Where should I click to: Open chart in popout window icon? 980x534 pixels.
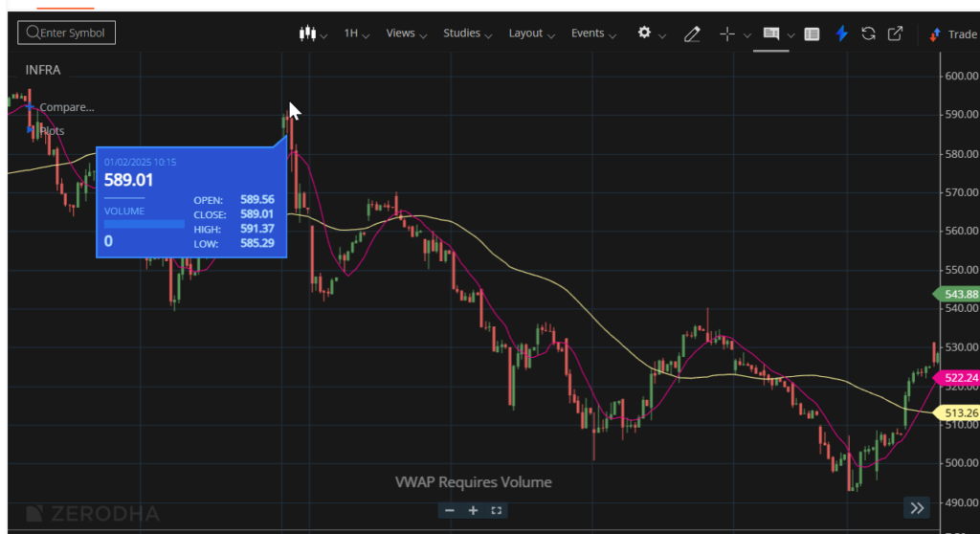[895, 33]
